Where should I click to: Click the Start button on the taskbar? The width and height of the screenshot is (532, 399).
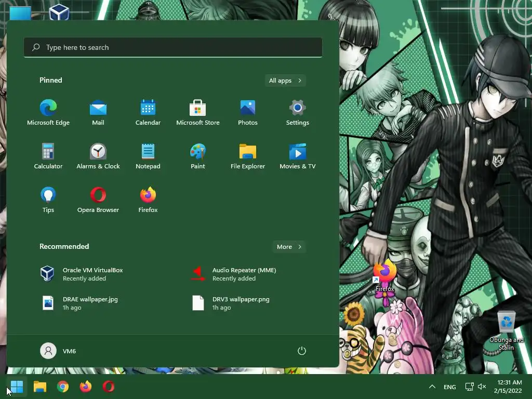pyautogui.click(x=17, y=387)
